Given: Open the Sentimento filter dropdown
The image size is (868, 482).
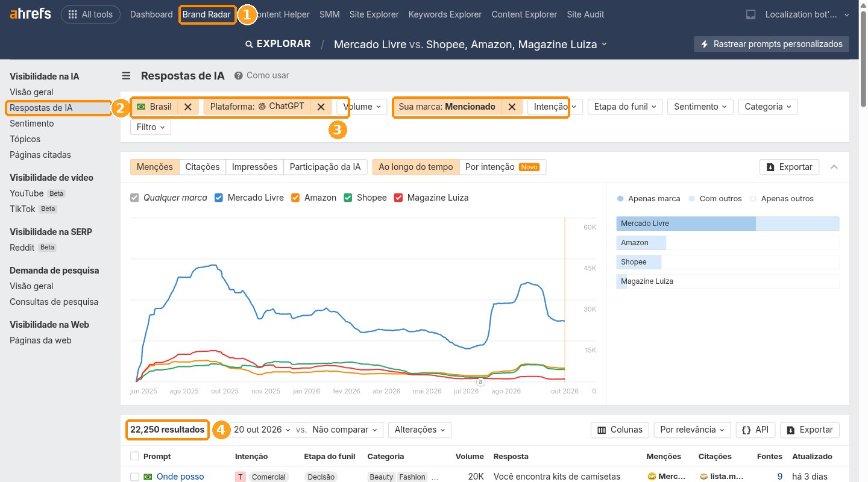Looking at the screenshot, I should click(700, 107).
